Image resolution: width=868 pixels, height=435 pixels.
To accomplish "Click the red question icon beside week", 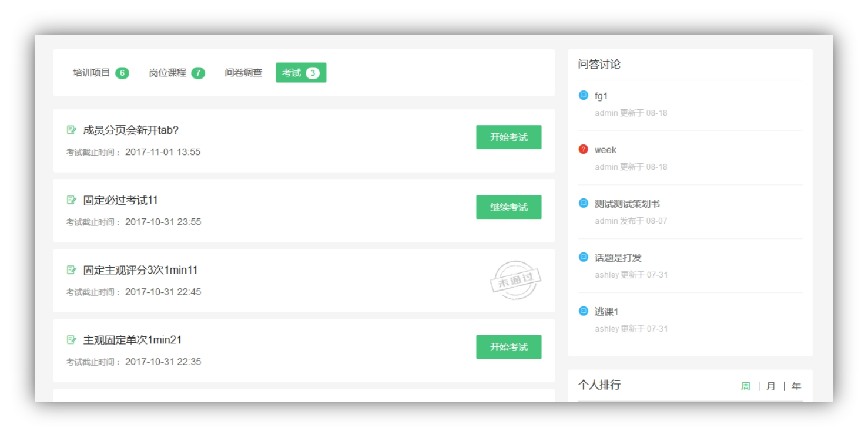I will (x=582, y=149).
